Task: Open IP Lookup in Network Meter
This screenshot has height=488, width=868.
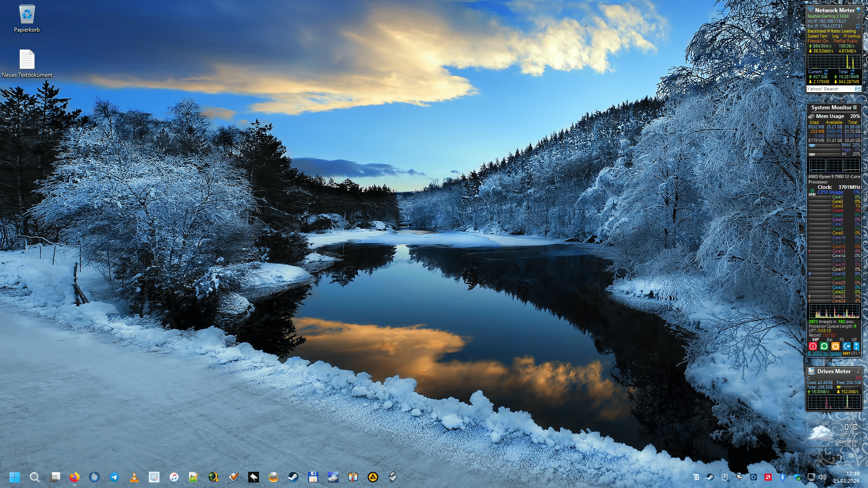Action: click(x=852, y=36)
